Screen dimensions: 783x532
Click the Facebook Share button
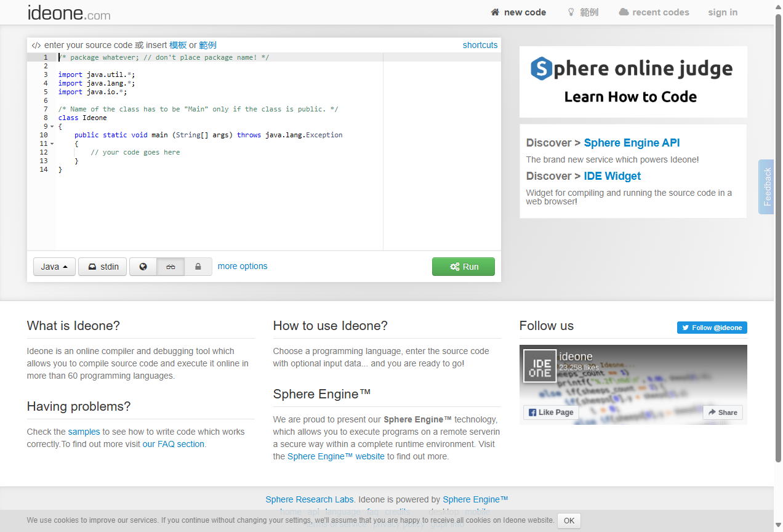[x=723, y=412]
